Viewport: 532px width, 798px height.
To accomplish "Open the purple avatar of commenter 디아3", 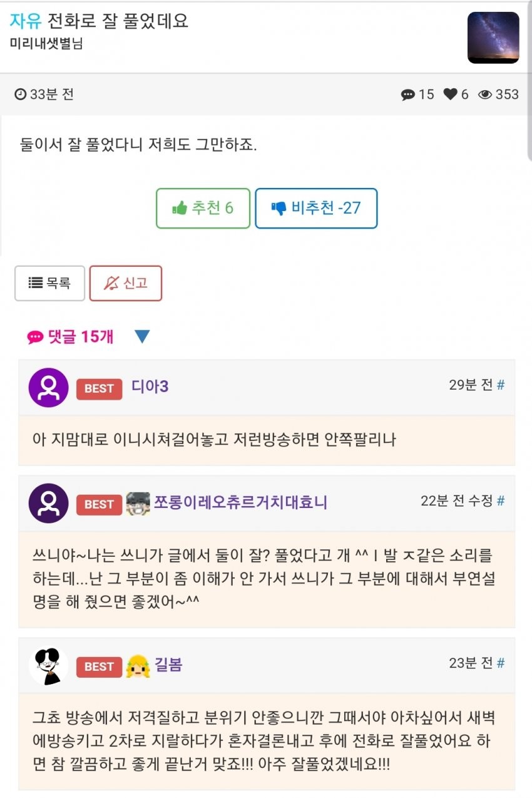I will (48, 388).
